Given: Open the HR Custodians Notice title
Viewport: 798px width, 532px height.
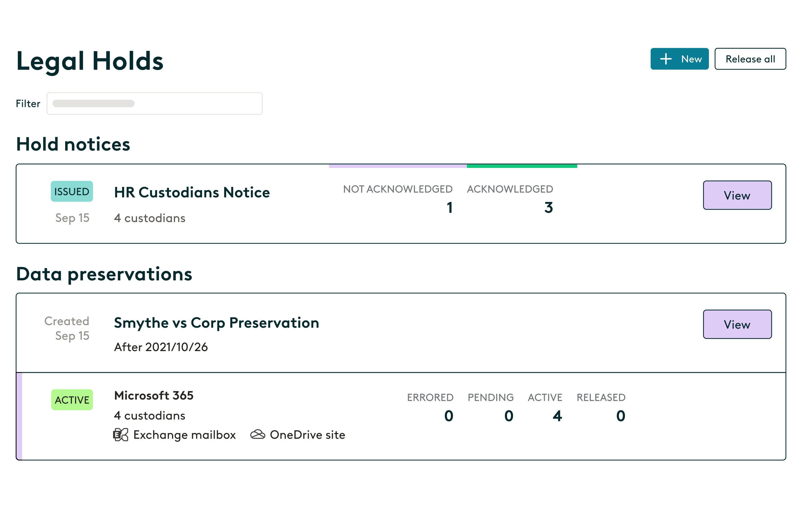Looking at the screenshot, I should [x=192, y=192].
